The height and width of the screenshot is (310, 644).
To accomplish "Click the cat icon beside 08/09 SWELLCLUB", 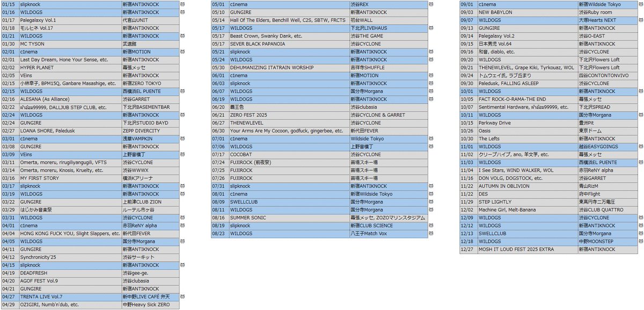I will pyautogui.click(x=431, y=202).
